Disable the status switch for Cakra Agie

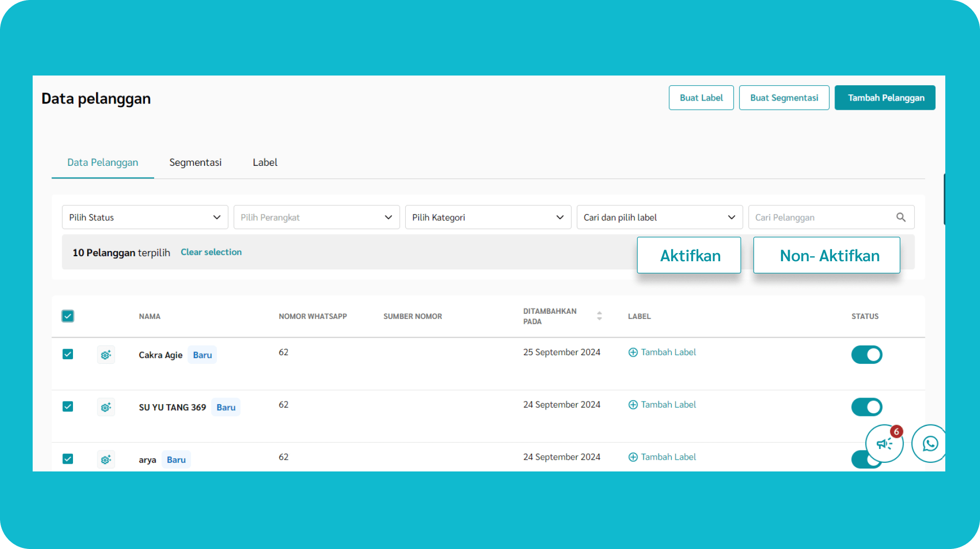(x=866, y=355)
